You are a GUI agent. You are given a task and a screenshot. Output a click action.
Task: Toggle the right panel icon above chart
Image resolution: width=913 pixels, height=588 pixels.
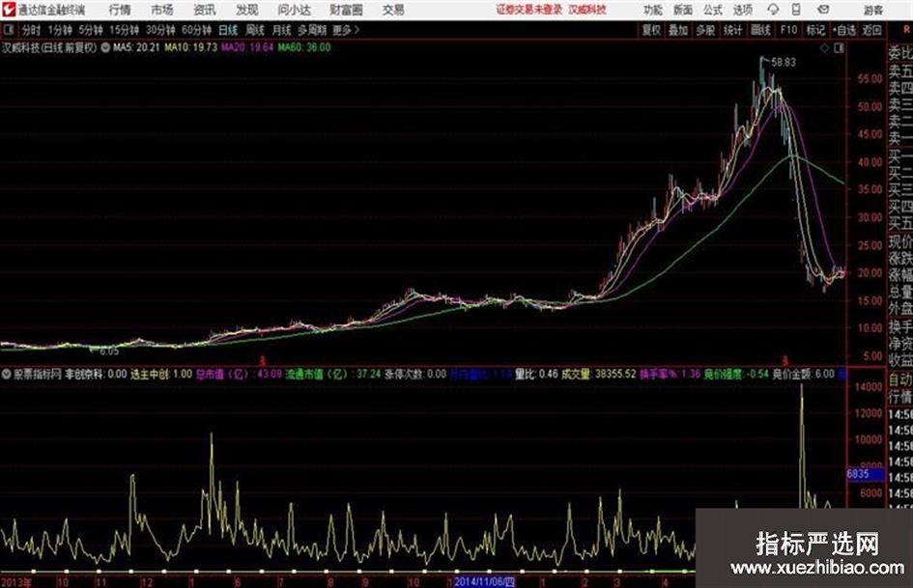tap(839, 48)
